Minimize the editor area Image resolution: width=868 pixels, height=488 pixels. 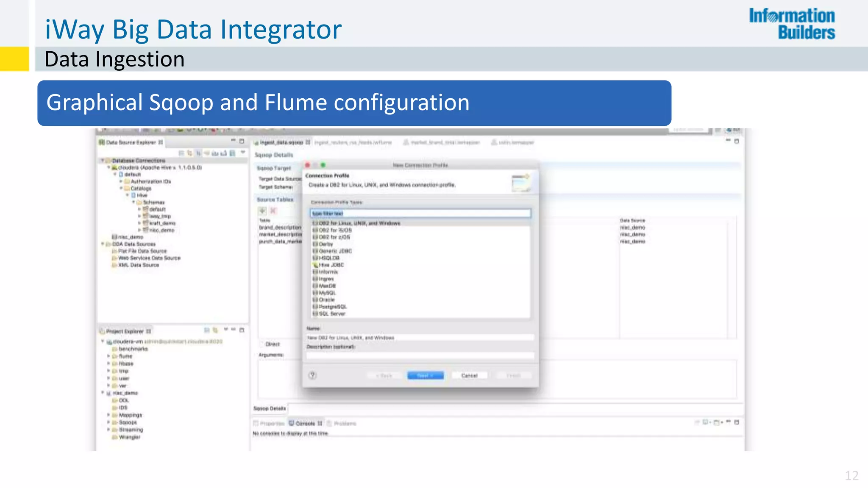tap(728, 140)
